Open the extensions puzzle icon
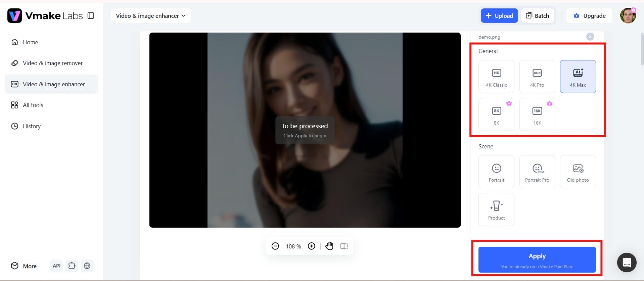This screenshot has height=281, width=644. pos(72,266)
